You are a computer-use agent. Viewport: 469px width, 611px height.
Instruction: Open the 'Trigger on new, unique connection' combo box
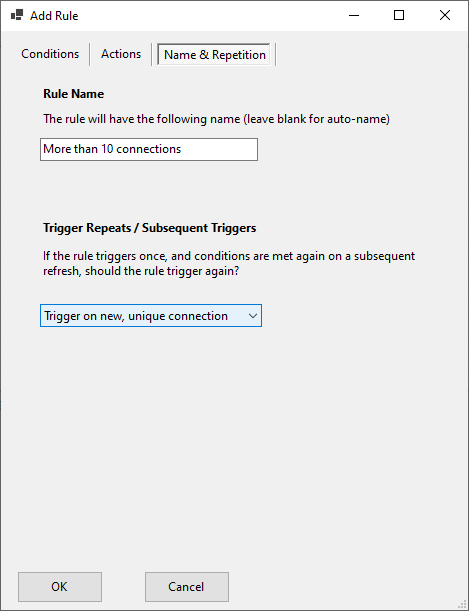click(x=151, y=316)
